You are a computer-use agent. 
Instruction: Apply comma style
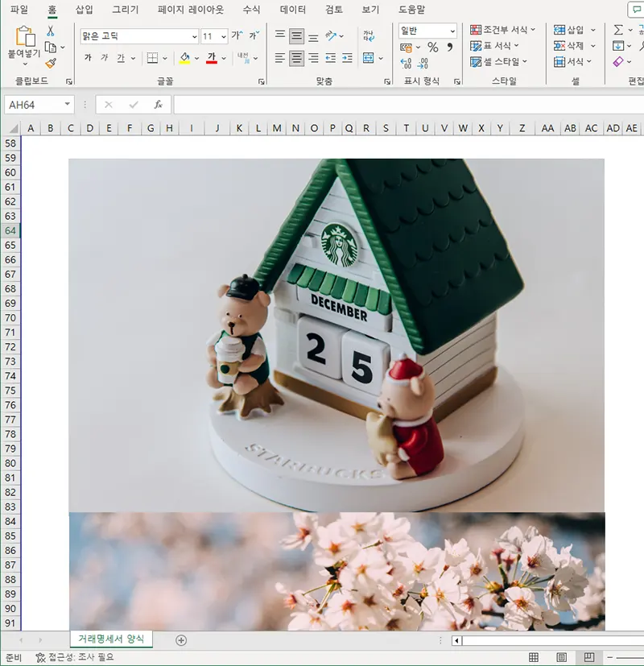(449, 48)
